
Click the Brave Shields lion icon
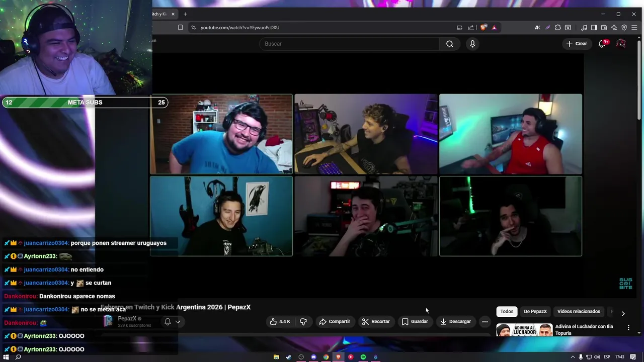tap(484, 28)
